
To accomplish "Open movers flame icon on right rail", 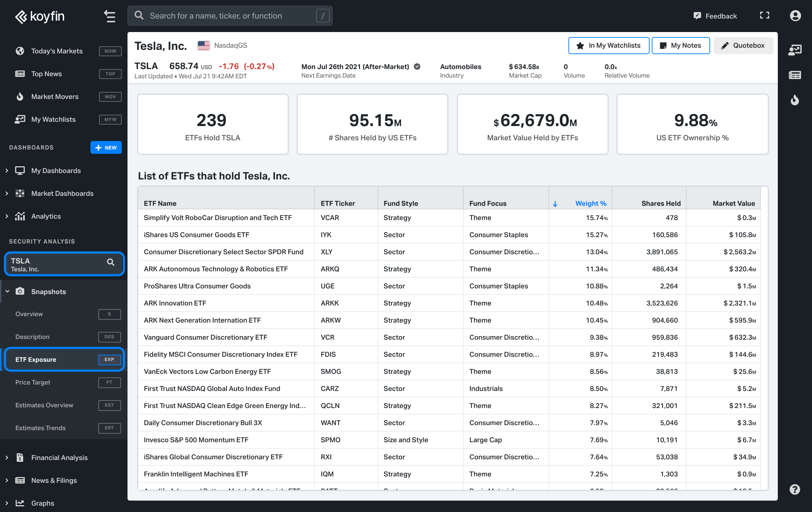I will point(795,100).
